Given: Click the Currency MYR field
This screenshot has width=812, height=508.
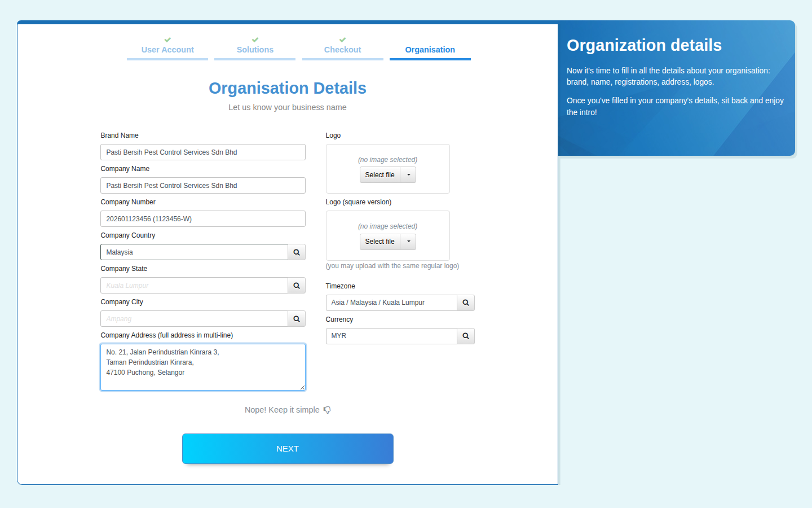Looking at the screenshot, I should point(391,336).
